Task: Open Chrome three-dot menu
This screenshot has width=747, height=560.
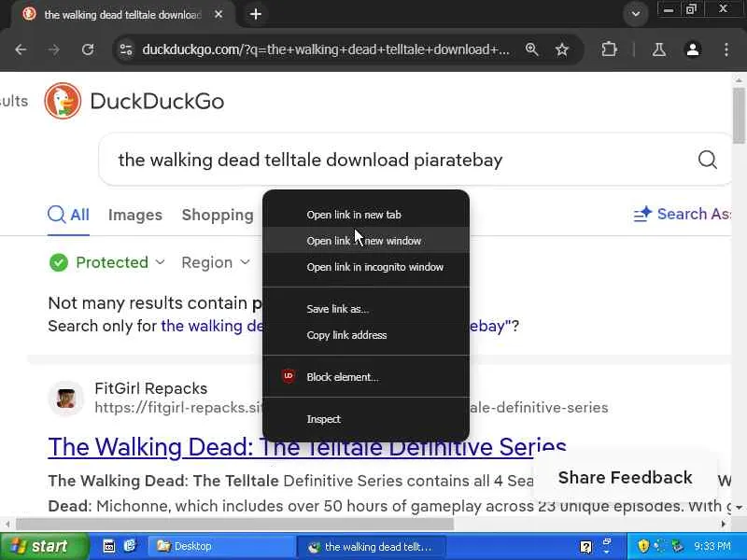Action: (x=726, y=49)
